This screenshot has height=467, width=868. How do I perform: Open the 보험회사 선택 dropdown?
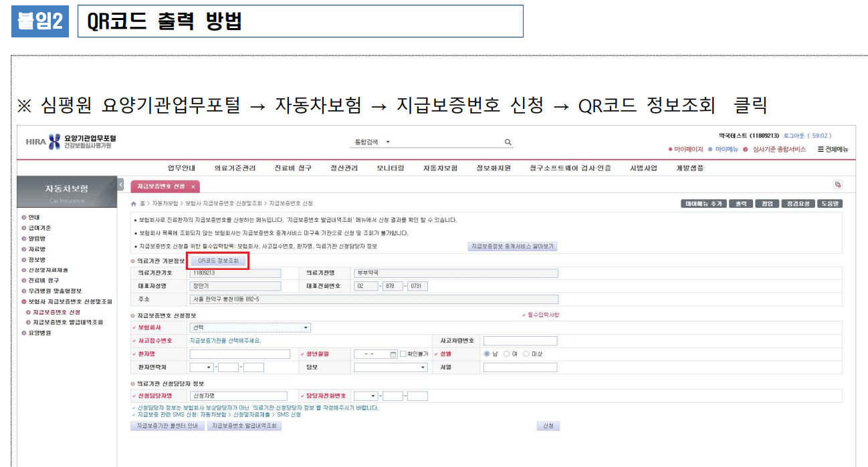(250, 327)
